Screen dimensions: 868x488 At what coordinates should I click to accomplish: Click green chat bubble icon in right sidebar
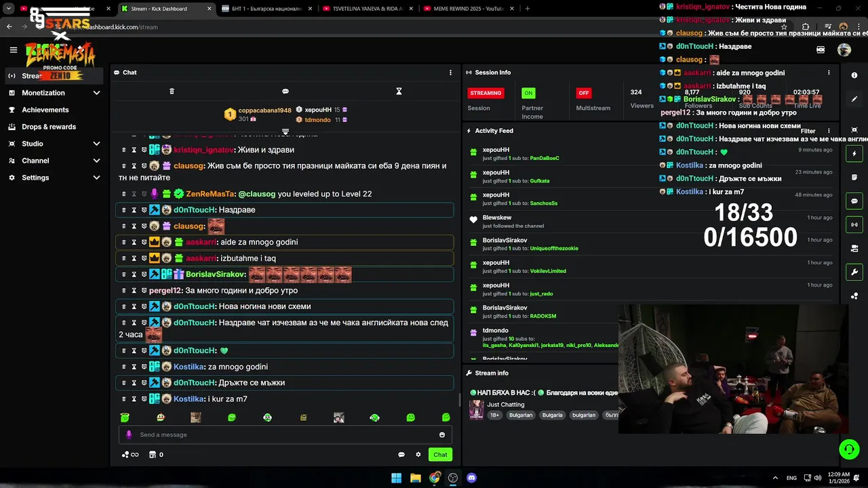point(854,201)
